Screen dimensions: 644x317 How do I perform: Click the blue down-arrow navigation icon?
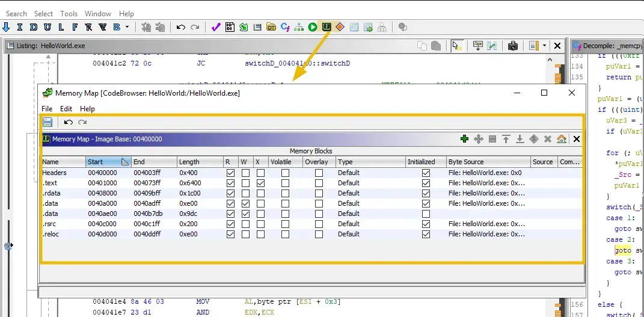[6, 27]
